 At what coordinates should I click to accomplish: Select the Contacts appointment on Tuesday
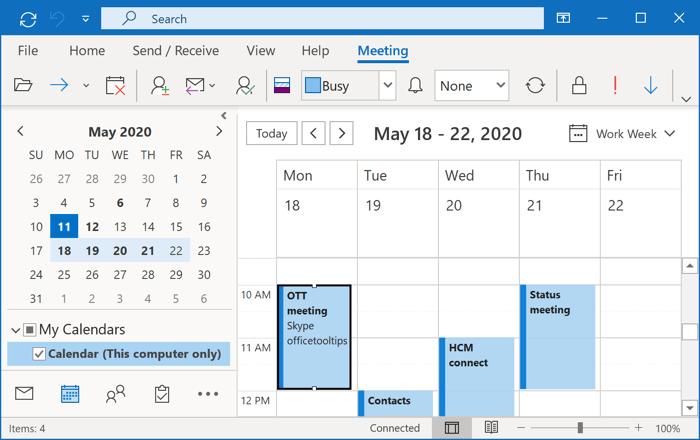tap(396, 403)
